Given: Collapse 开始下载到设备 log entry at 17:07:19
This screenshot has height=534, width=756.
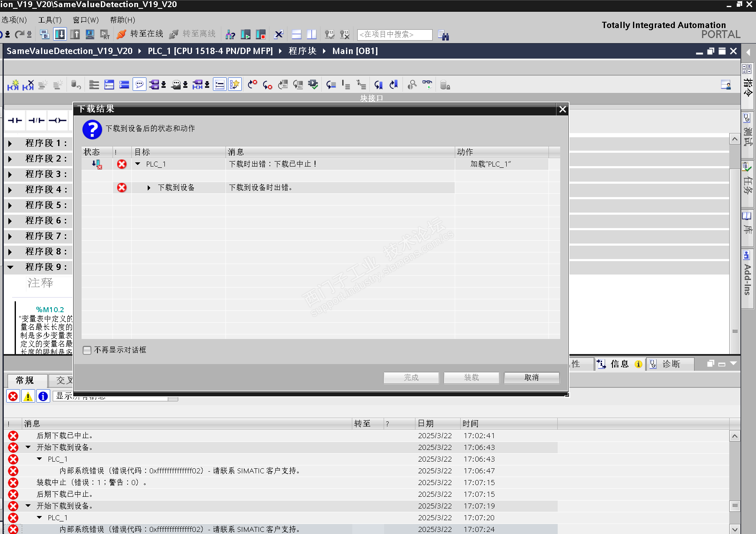Looking at the screenshot, I should coord(28,506).
